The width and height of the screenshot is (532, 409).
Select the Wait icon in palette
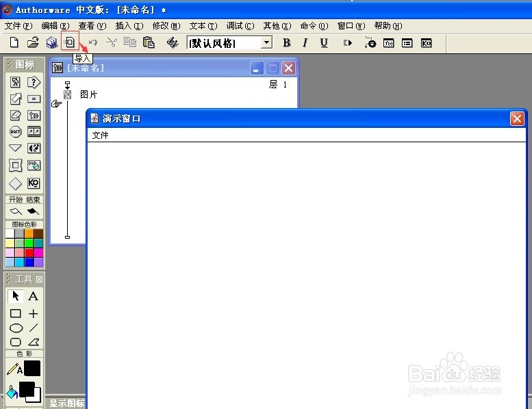coord(15,131)
